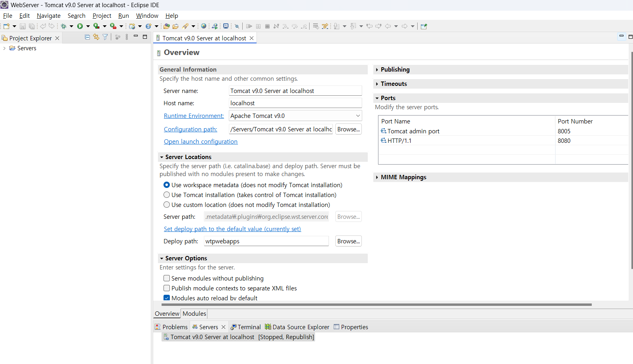Viewport: 633px width, 364px height.
Task: Click the Next Annotation icon
Action: coord(336,26)
